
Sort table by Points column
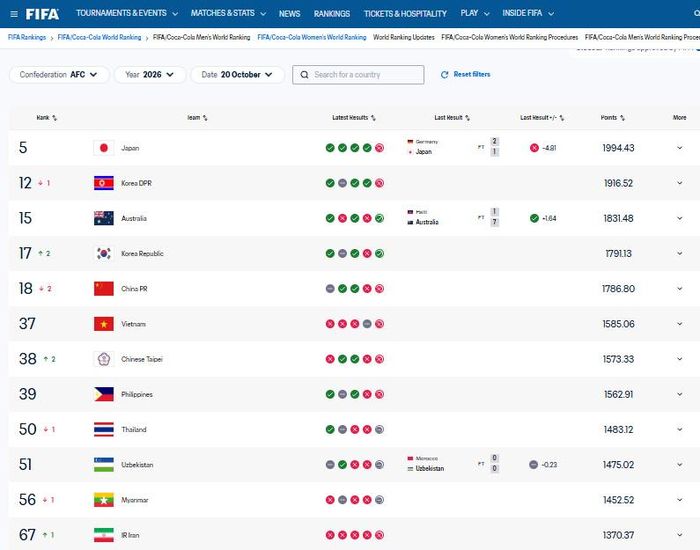click(x=612, y=118)
